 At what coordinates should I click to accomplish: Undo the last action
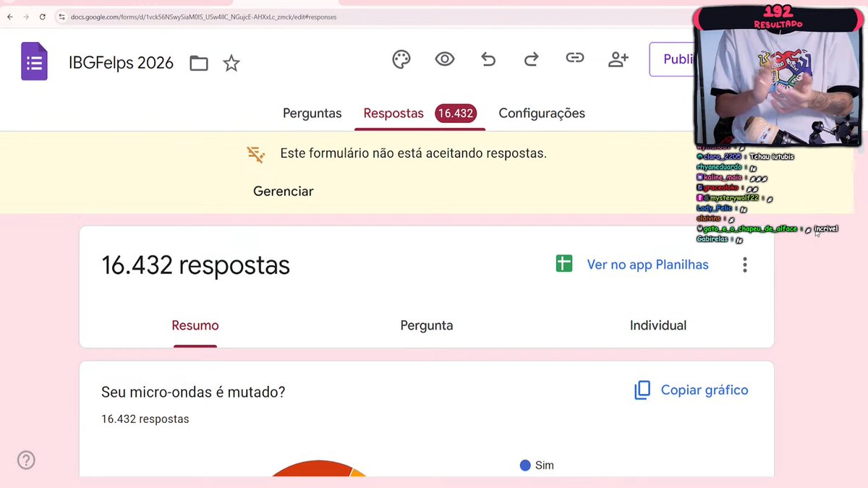coord(488,59)
